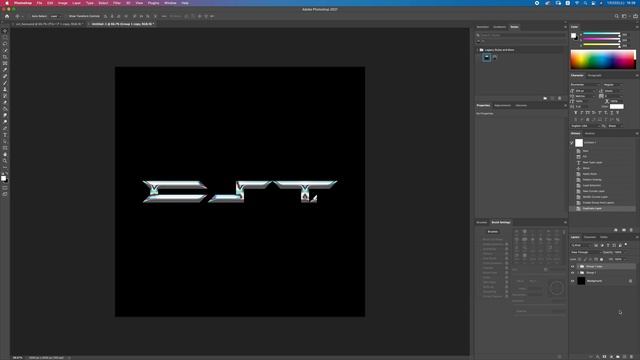
Task: Switch to the first document tab
Action: (48, 24)
